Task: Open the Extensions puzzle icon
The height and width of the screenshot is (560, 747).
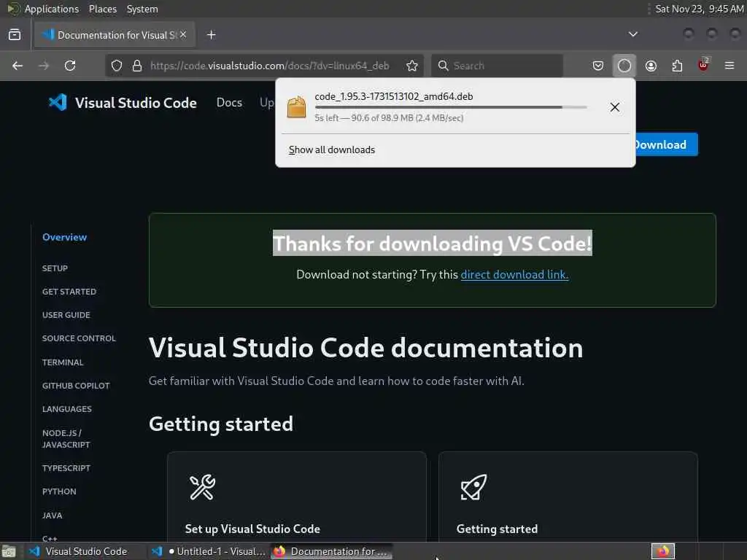Action: (x=677, y=66)
